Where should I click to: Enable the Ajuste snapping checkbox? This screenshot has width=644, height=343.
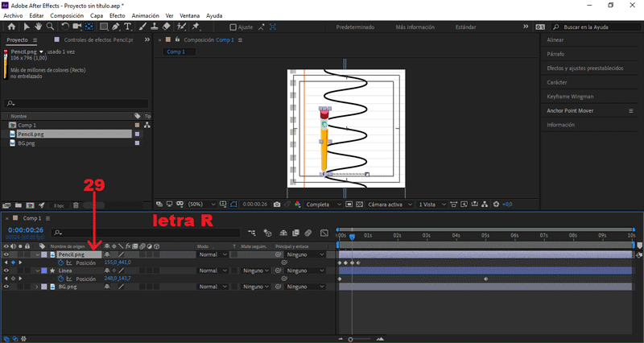[233, 27]
